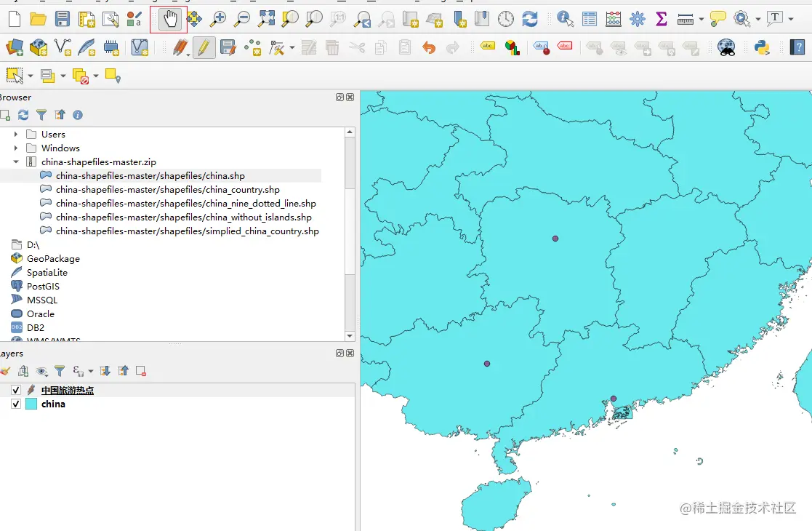Screen dimensions: 812x531
Task: Click Remove Layer icon in Layers panel
Action: click(140, 371)
